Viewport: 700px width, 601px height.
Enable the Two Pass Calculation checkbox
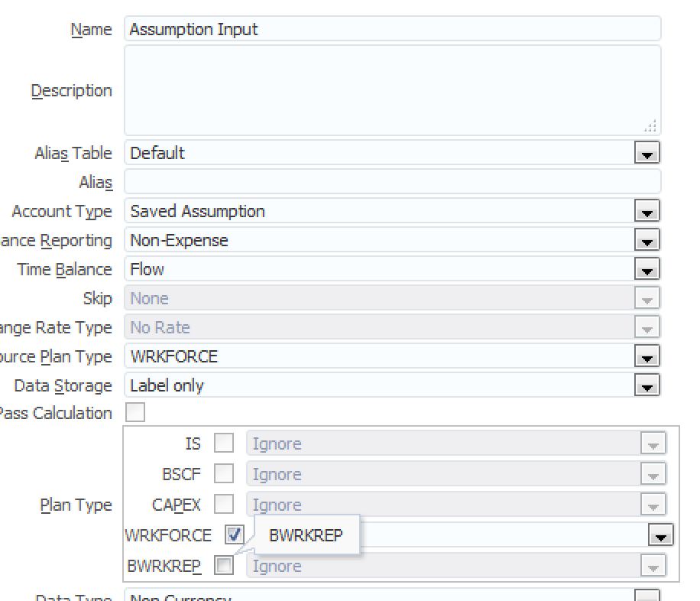tap(135, 414)
